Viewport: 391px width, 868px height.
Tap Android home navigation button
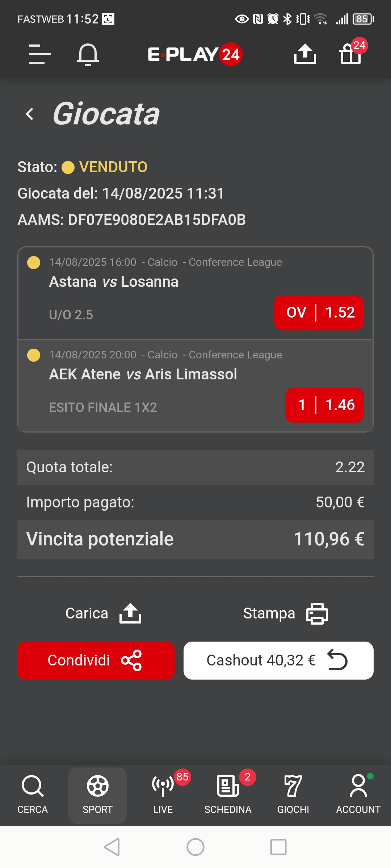[x=195, y=847]
